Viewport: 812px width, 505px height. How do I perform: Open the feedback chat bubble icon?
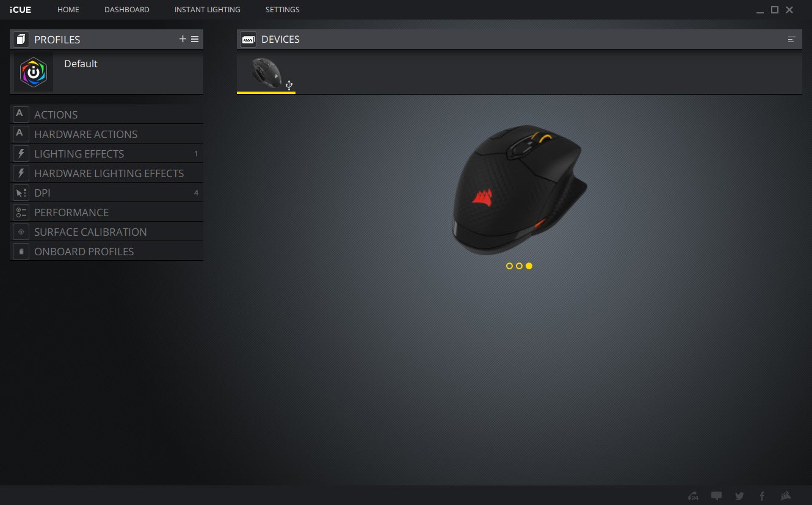[x=717, y=496]
